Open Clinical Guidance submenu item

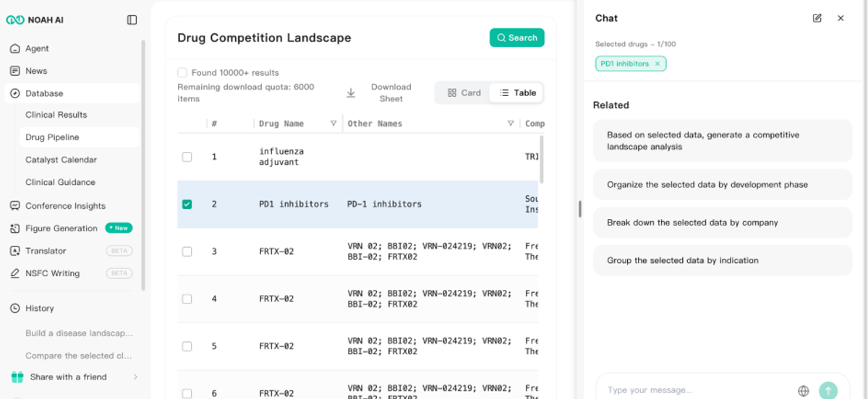(x=80, y=182)
